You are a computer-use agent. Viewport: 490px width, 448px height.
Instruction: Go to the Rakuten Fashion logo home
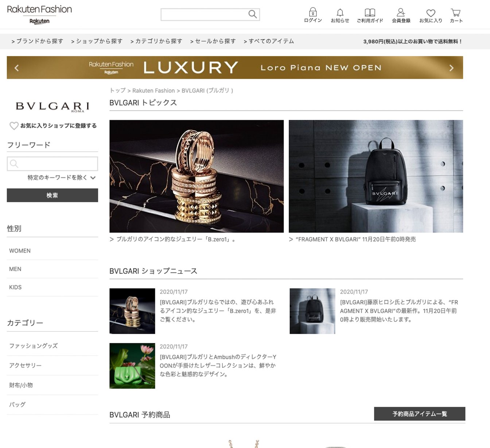[x=39, y=15]
